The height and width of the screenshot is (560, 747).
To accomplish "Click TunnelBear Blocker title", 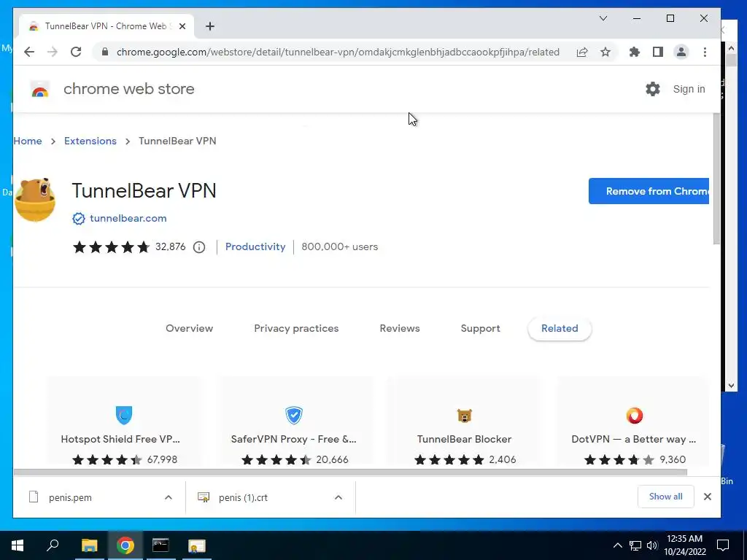I will (x=464, y=439).
